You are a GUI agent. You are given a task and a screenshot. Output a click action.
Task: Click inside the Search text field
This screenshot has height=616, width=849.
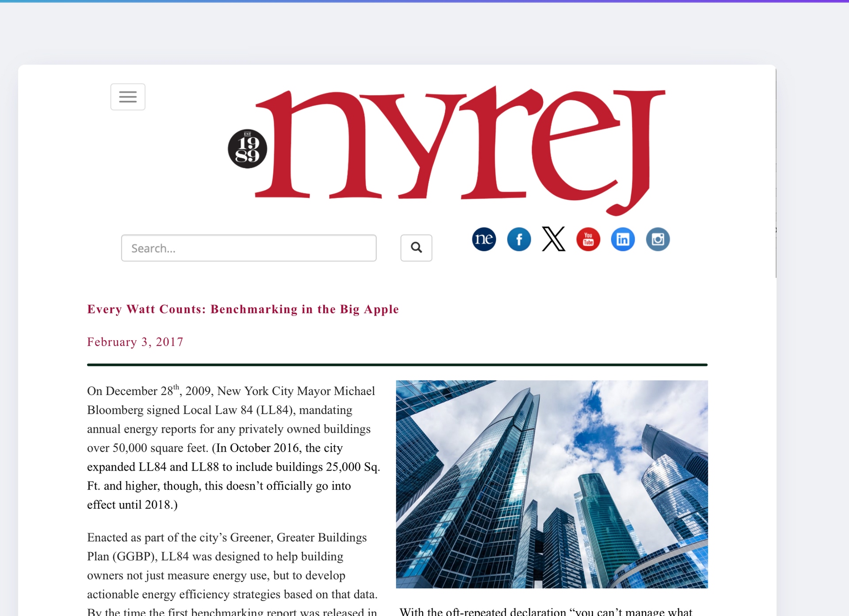click(249, 248)
